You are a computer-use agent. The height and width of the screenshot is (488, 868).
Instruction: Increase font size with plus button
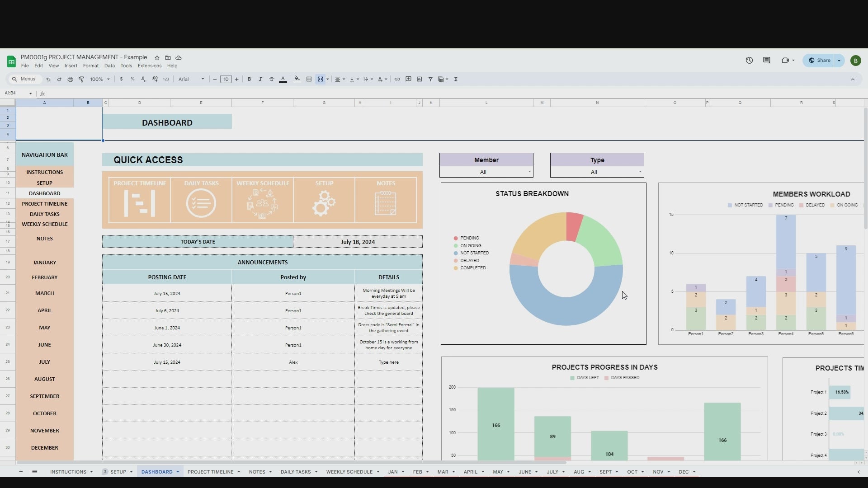[236, 79]
